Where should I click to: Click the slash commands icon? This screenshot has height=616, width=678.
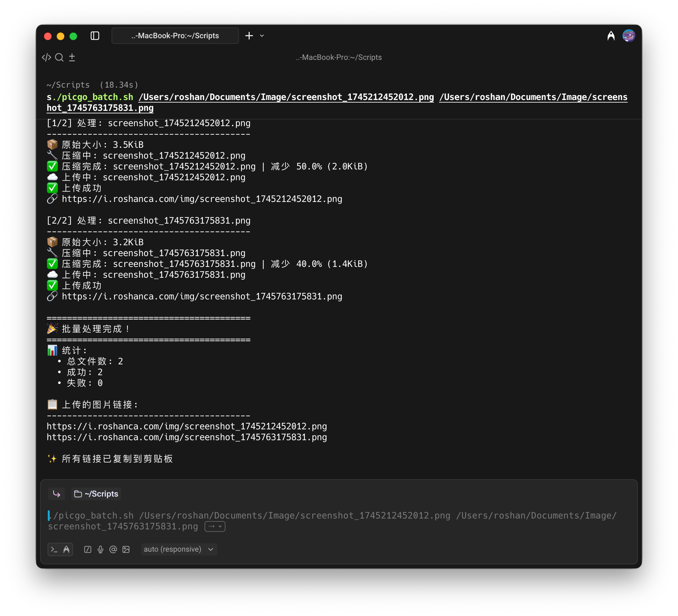click(87, 549)
